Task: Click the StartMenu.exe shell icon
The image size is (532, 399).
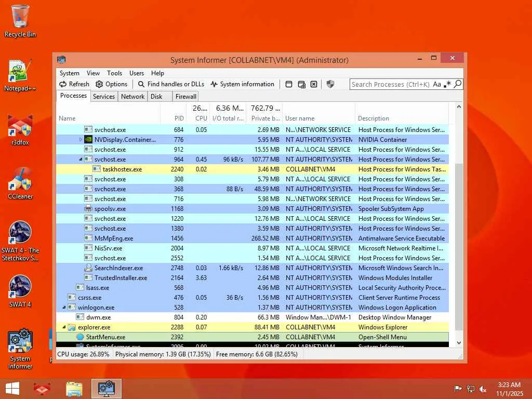Action: click(x=79, y=337)
